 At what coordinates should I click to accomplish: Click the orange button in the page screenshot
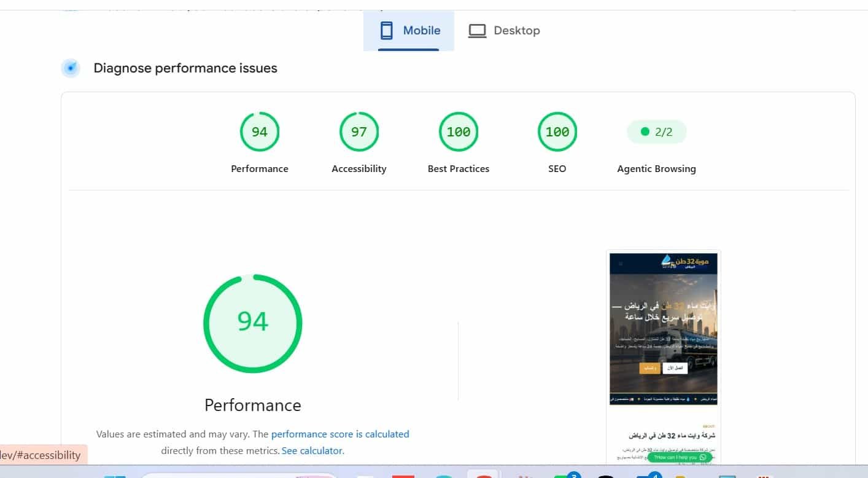pos(649,368)
